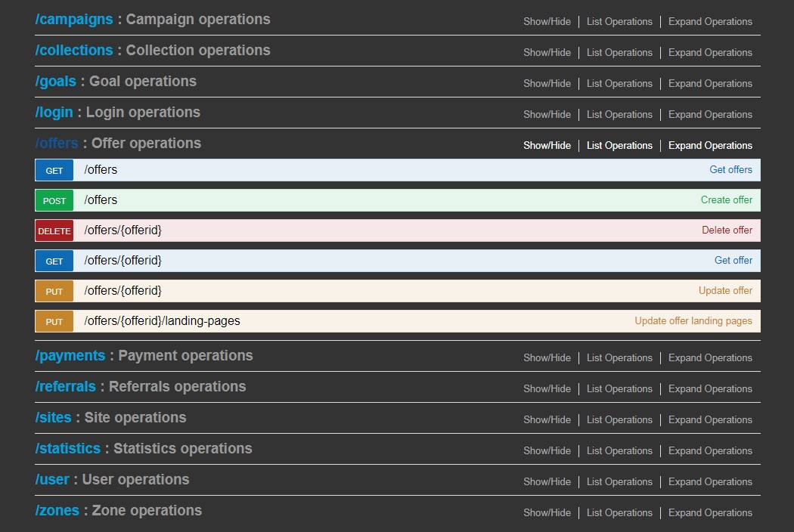
Task: Toggle Show/Hide for the /campaigns section
Action: pyautogui.click(x=547, y=21)
